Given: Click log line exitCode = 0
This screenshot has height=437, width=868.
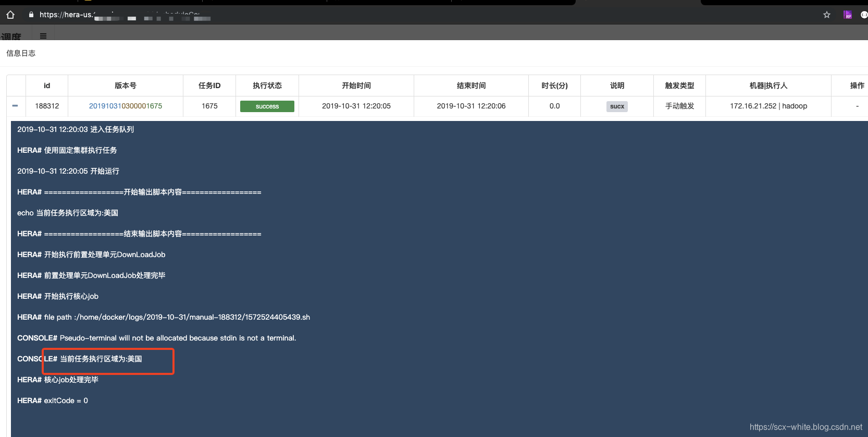Looking at the screenshot, I should point(53,400).
